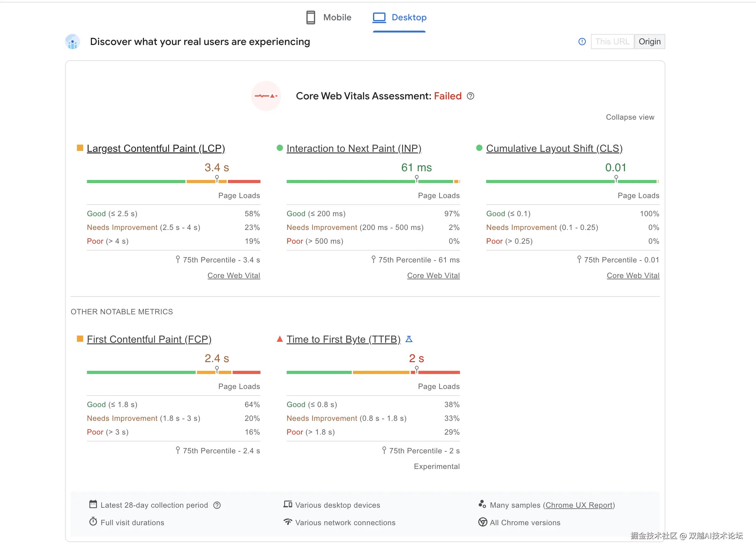Open Chrome UX Report link
Image resolution: width=756 pixels, height=553 pixels.
[x=578, y=505]
